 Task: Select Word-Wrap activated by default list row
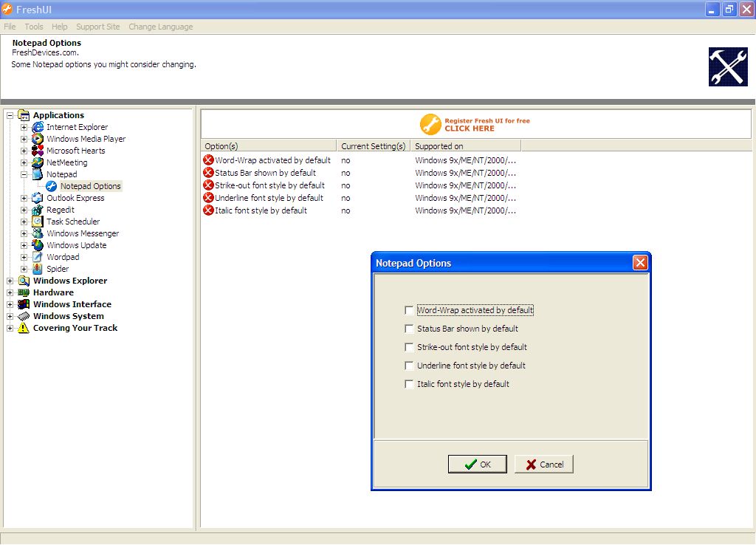[360, 160]
